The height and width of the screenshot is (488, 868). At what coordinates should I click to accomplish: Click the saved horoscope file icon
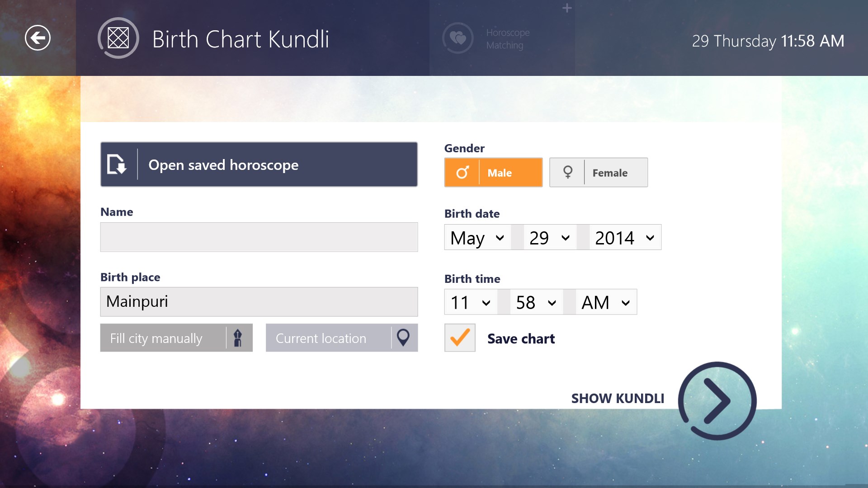pyautogui.click(x=117, y=164)
